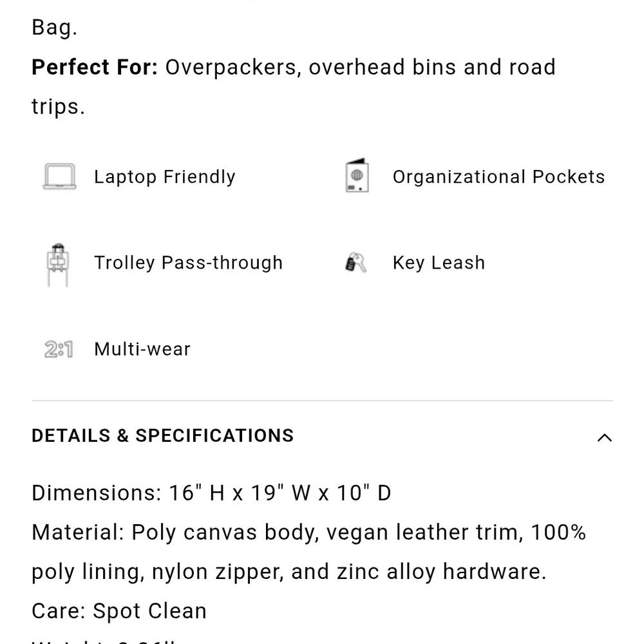Click the trolley luggage icon
This screenshot has height=644, width=644.
click(58, 263)
